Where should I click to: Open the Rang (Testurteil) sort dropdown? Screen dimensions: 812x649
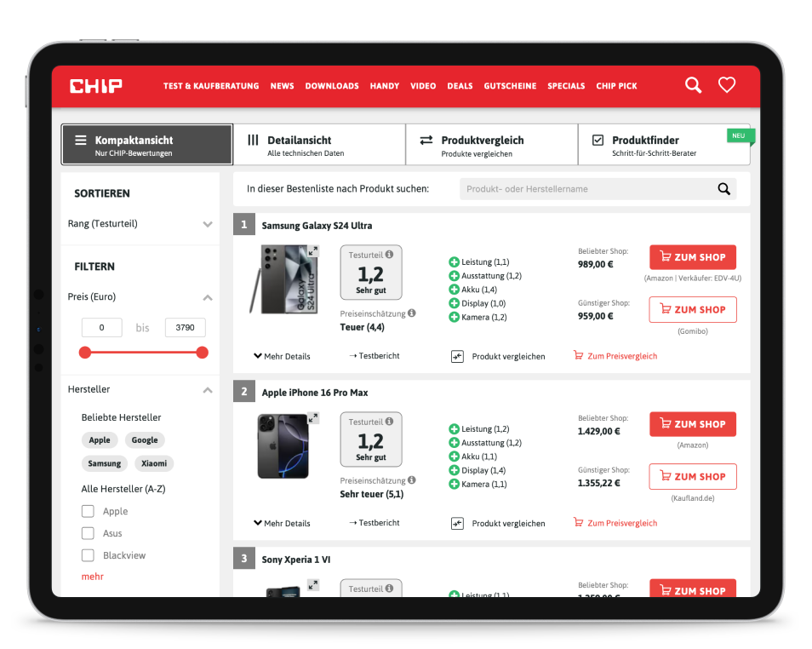140,224
